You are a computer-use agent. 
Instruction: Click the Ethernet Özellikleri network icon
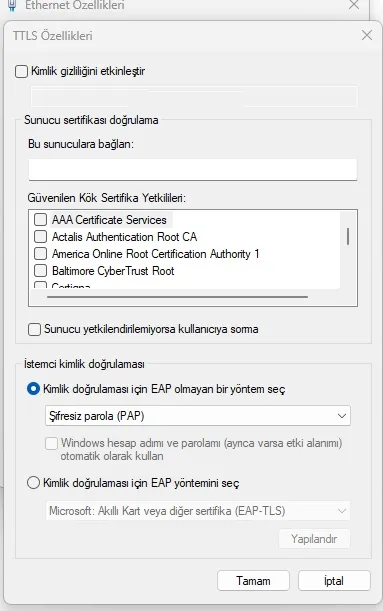pos(12,5)
